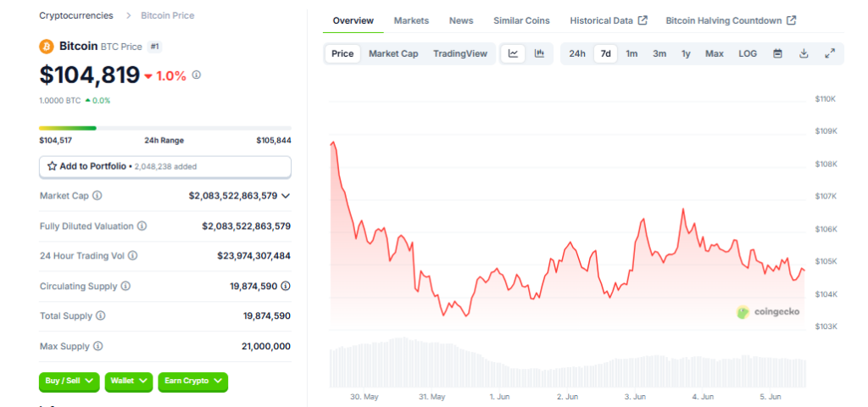The image size is (868, 407).
Task: Click the Bitcoin orange logo icon
Action: (x=47, y=47)
